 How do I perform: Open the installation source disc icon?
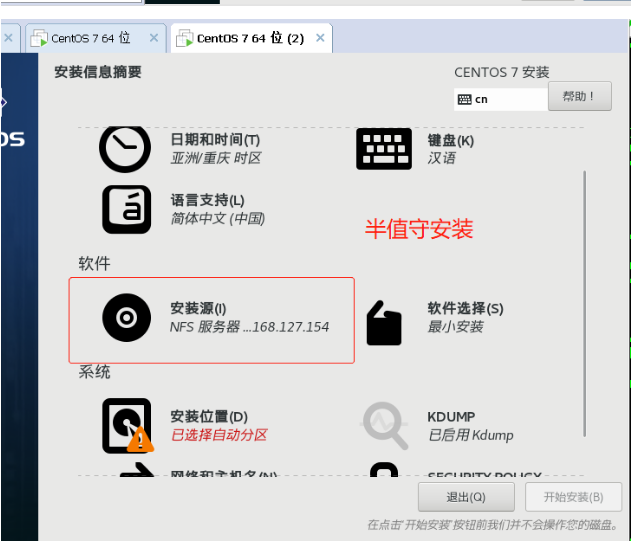(127, 318)
